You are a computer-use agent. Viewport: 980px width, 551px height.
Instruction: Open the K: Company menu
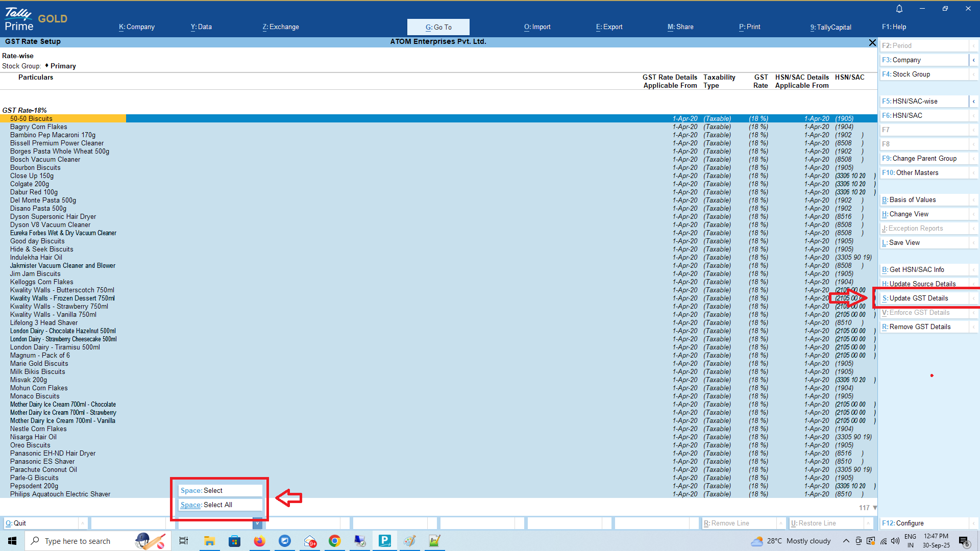pos(137,27)
